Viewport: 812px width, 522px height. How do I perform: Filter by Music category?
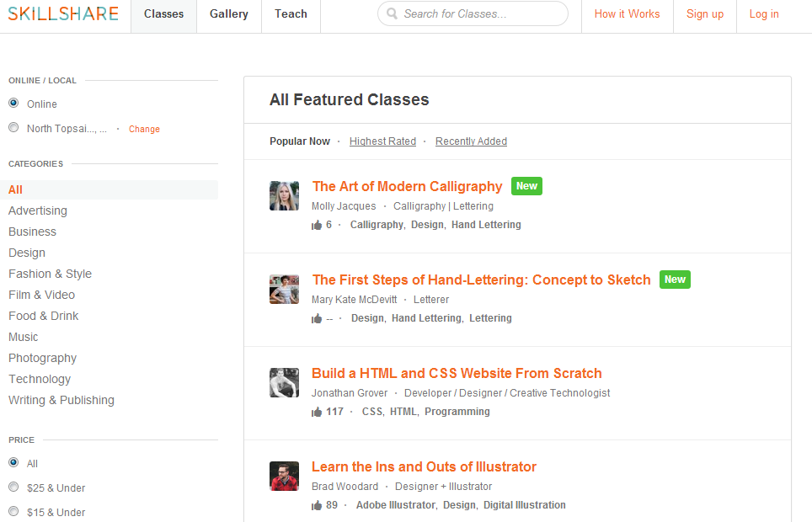click(x=24, y=337)
